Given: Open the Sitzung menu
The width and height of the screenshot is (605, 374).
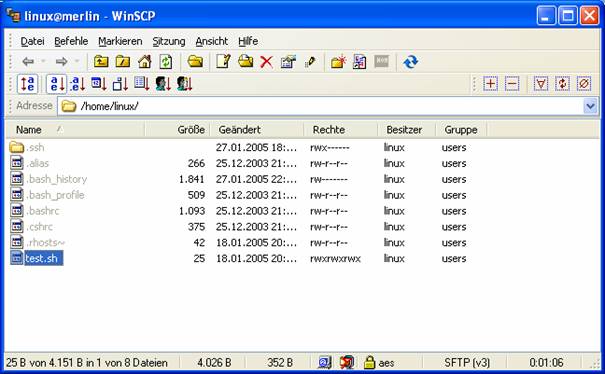Looking at the screenshot, I should coord(169,41).
